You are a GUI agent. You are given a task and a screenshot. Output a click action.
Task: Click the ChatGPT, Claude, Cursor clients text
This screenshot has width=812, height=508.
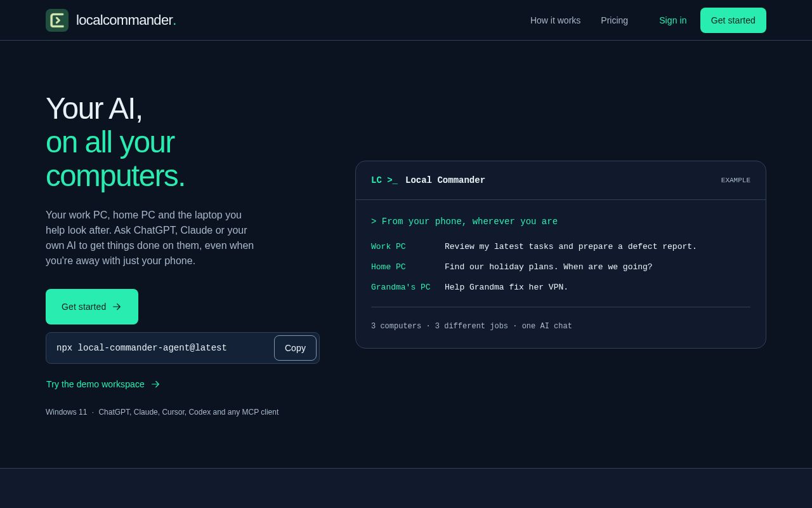(188, 412)
